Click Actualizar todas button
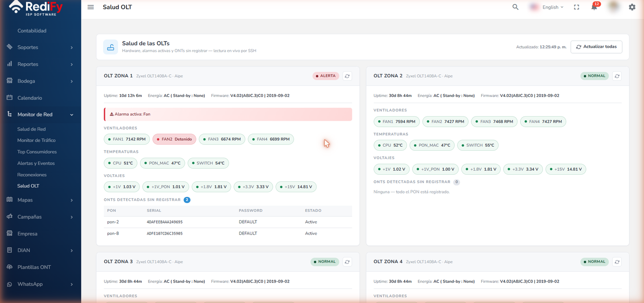 pyautogui.click(x=596, y=47)
